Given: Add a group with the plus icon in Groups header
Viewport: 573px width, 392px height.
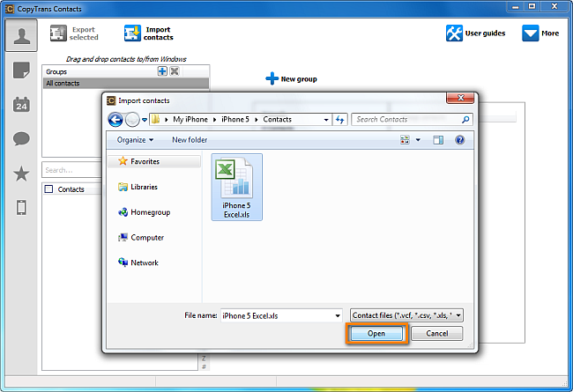Looking at the screenshot, I should [162, 71].
